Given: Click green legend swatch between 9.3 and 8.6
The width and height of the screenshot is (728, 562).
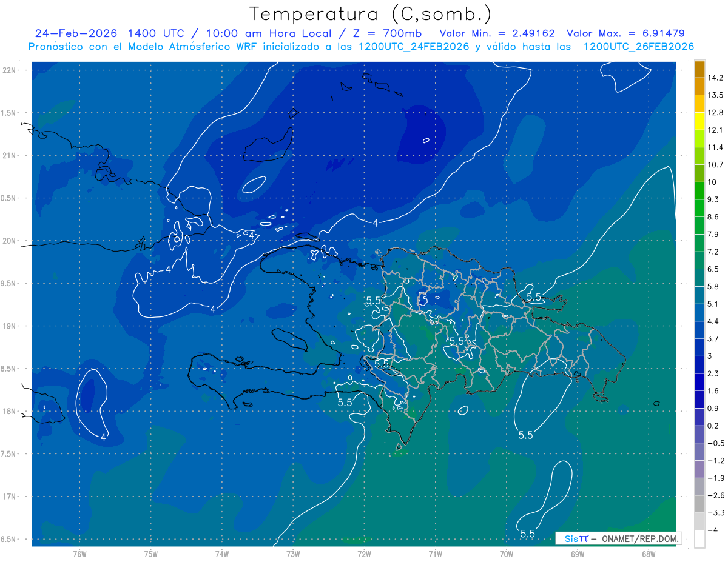Looking at the screenshot, I should coord(699,208).
